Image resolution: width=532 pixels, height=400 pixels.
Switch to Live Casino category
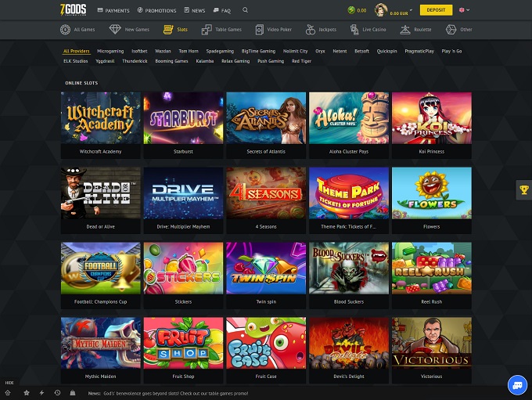367,30
